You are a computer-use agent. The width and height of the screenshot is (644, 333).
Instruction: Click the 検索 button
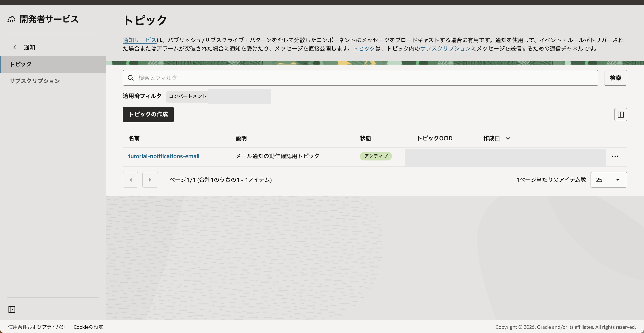click(615, 78)
